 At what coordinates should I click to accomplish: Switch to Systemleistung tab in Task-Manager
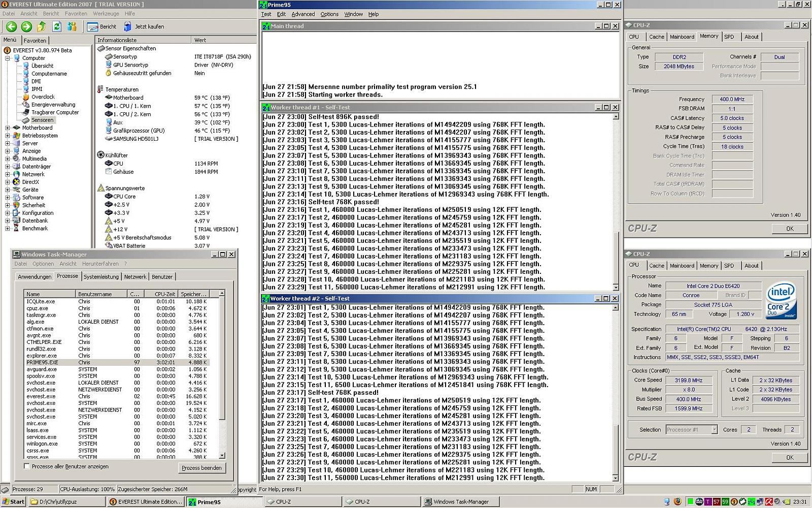pos(101,277)
